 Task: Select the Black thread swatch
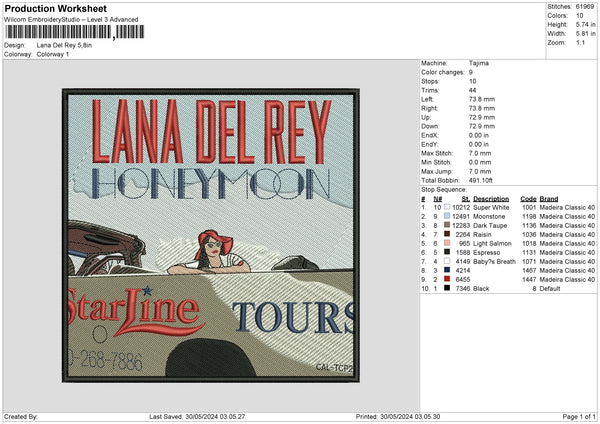[447, 288]
